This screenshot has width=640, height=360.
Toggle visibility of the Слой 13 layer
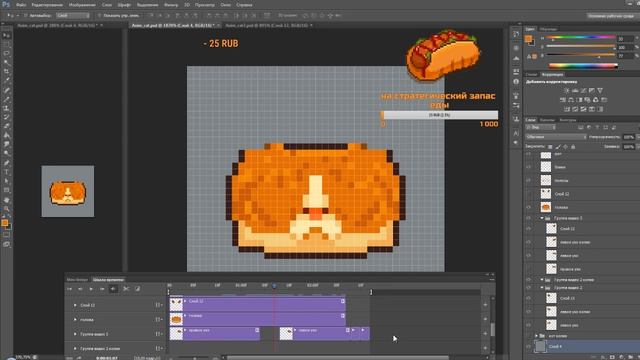point(529,298)
